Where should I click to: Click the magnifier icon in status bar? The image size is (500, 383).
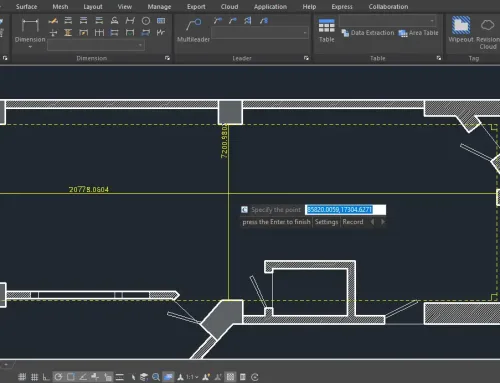(156, 377)
